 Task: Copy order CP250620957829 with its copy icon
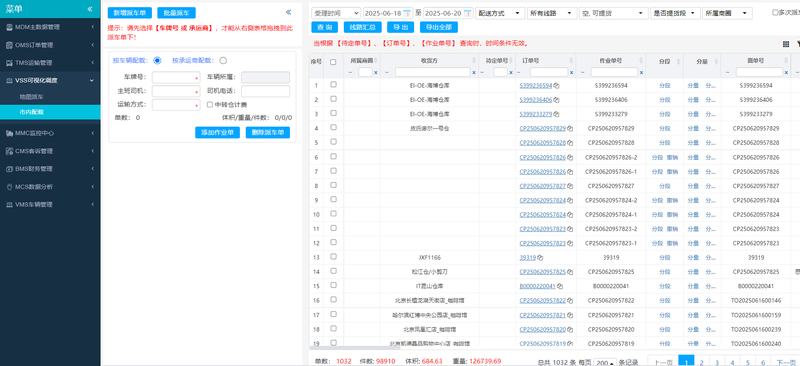tap(570, 129)
